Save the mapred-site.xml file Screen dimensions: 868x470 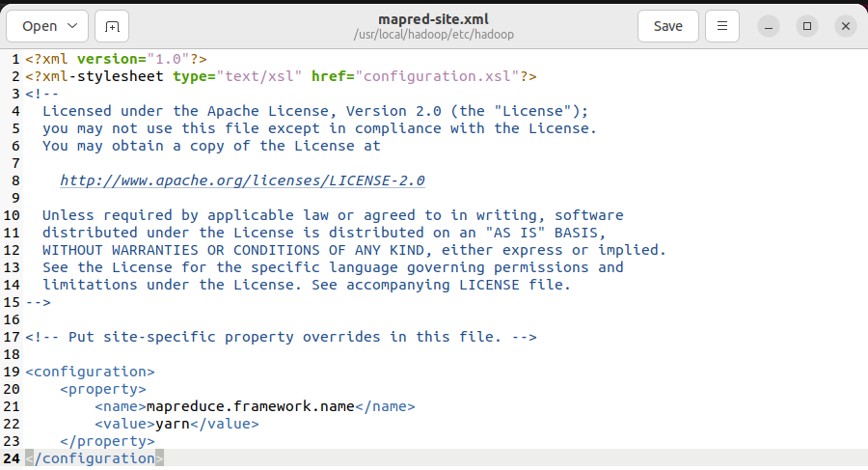[667, 26]
